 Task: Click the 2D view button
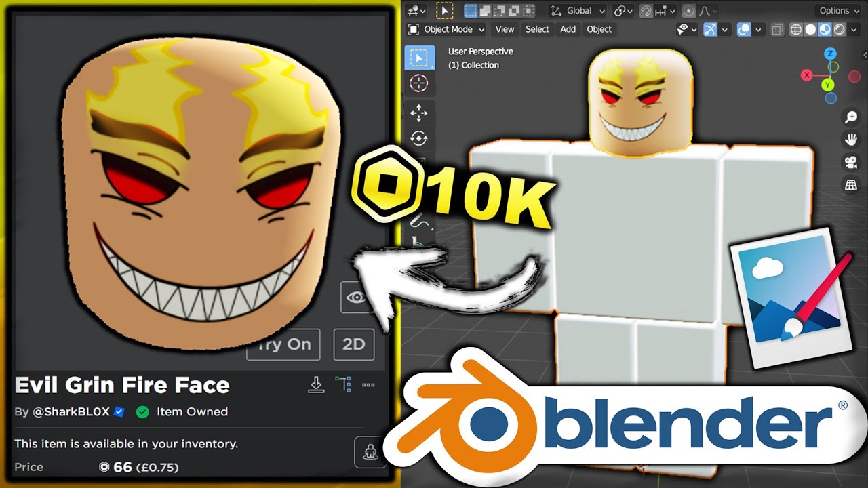pyautogui.click(x=354, y=344)
